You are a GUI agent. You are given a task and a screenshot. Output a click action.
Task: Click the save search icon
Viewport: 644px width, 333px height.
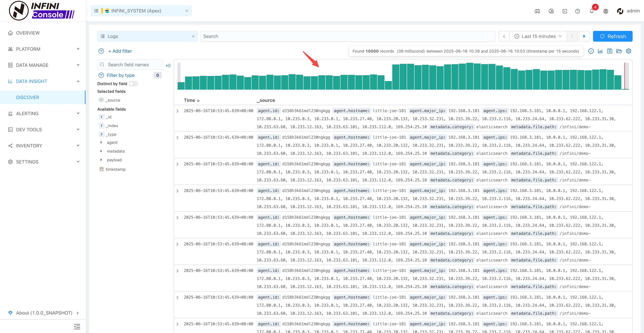point(610,51)
